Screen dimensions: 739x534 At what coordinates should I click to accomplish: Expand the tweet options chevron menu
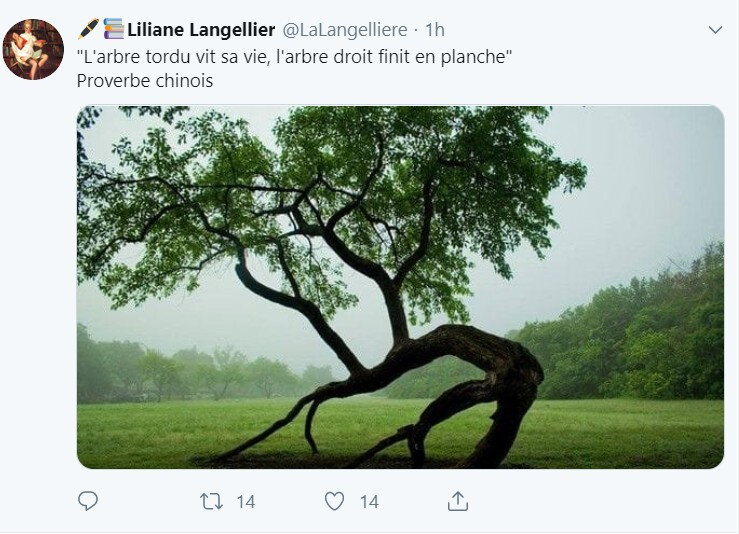click(x=715, y=30)
